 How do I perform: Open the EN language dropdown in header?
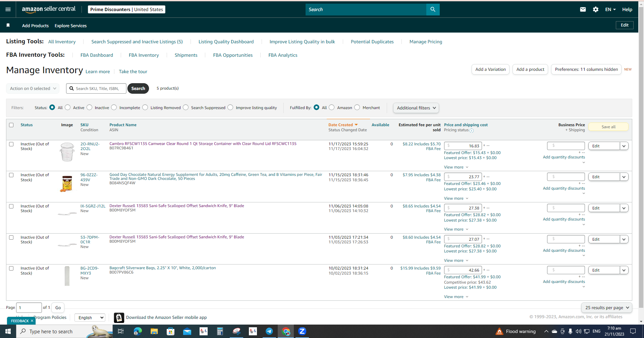610,9
